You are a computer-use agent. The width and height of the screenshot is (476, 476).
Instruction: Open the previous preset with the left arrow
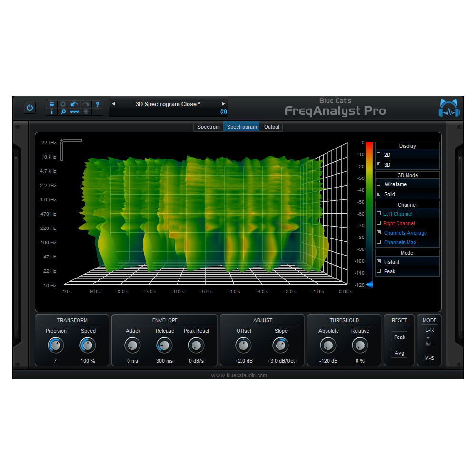(x=113, y=103)
